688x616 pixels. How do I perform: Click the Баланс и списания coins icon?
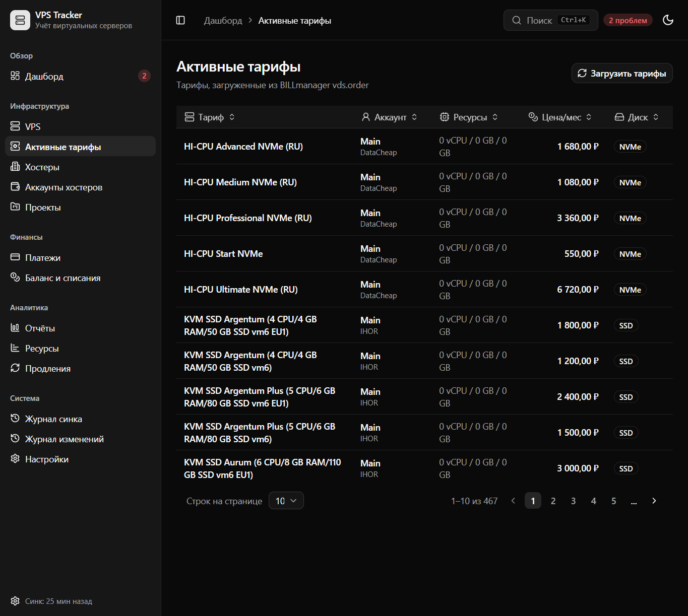coord(15,278)
